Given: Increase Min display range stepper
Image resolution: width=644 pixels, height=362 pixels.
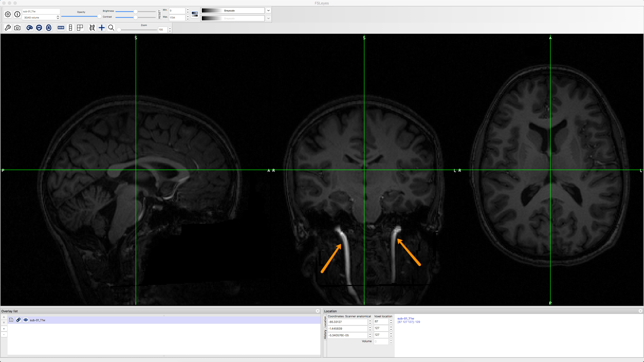Looking at the screenshot, I should pyautogui.click(x=188, y=9).
